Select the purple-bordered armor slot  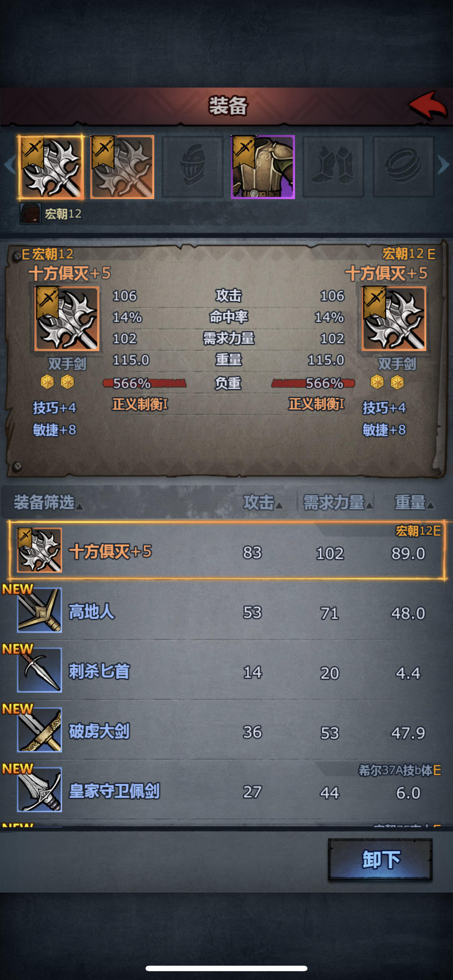pos(263,167)
